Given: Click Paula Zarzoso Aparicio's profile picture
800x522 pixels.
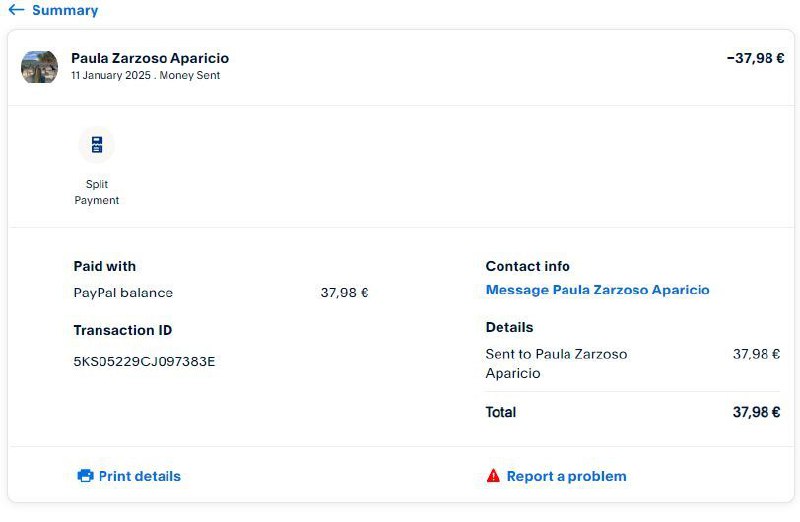Looking at the screenshot, I should point(39,66).
